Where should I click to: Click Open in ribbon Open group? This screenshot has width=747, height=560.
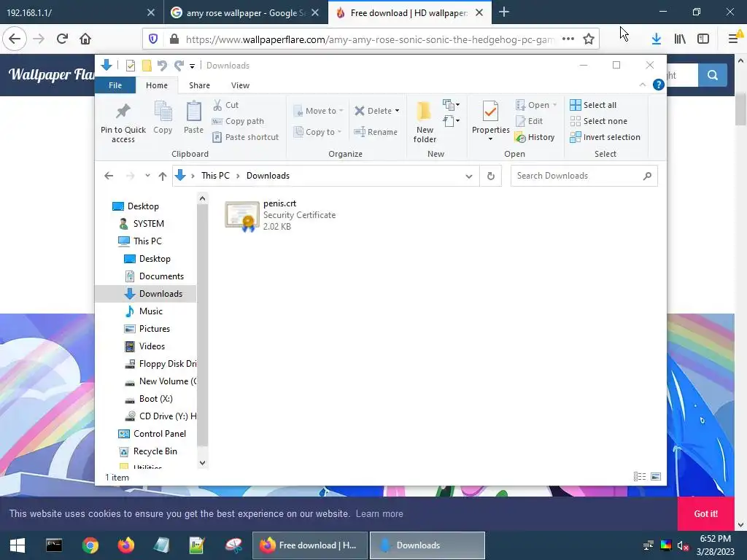tap(536, 105)
